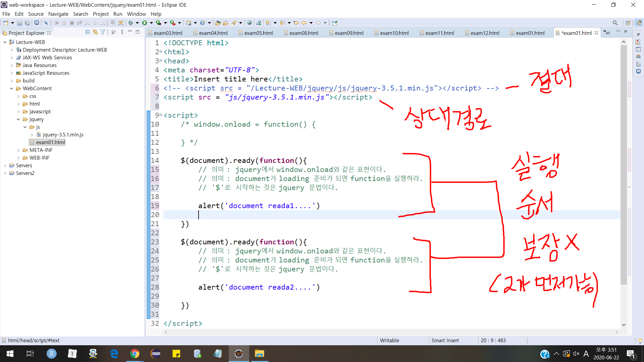Open web browser globe icon in toolbar
The height and width of the screenshot is (362, 644).
(249, 23)
